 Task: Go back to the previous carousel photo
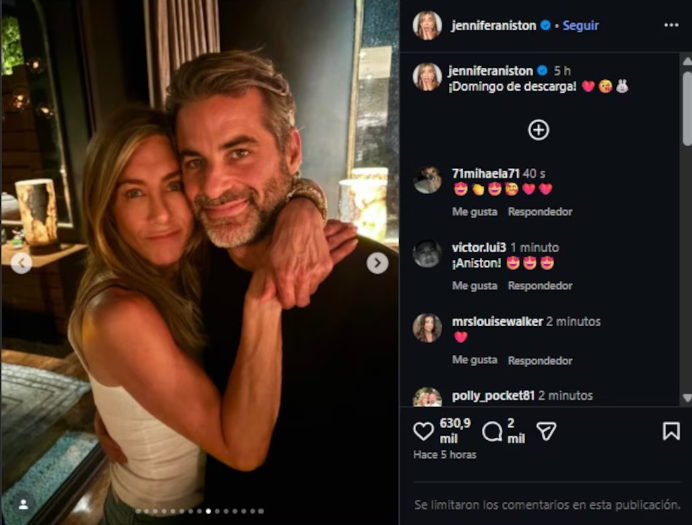point(21,263)
